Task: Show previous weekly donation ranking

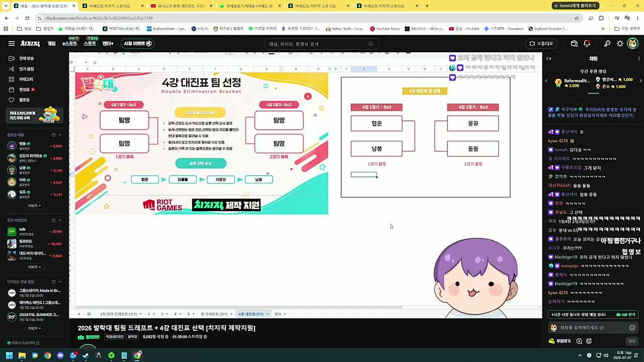Action: click(x=546, y=80)
